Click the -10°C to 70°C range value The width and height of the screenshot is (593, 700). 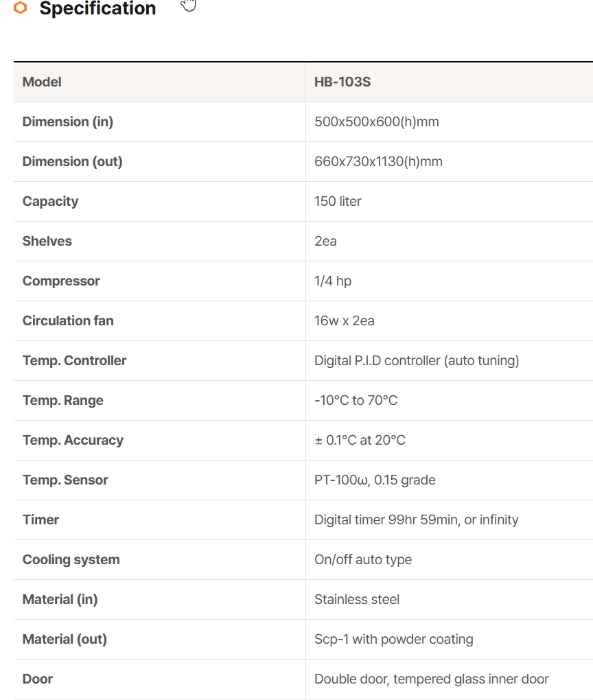point(356,400)
